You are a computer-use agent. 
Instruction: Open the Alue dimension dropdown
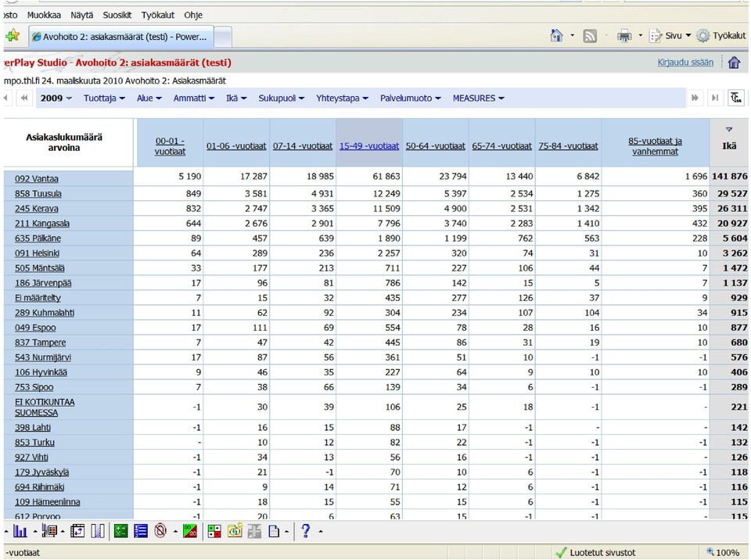149,99
